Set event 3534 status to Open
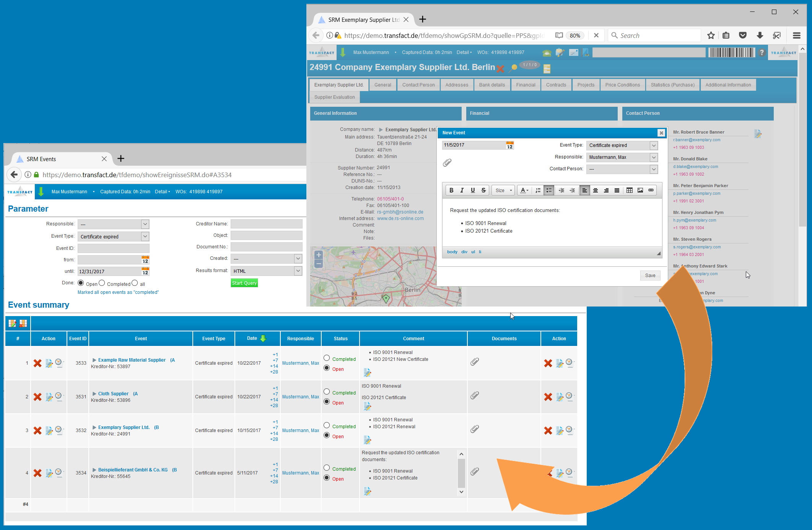This screenshot has width=812, height=530. pyautogui.click(x=327, y=478)
